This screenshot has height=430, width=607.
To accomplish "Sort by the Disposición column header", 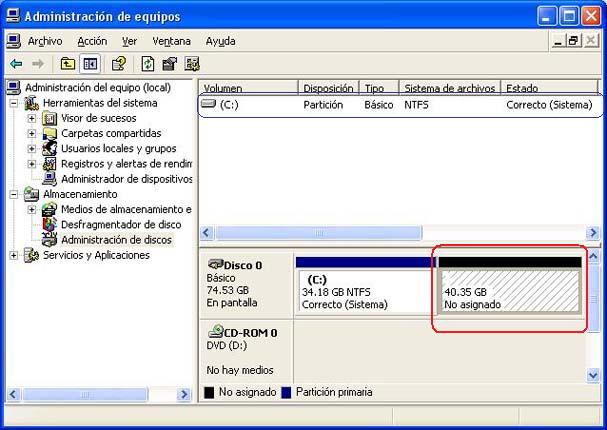I will point(329,88).
